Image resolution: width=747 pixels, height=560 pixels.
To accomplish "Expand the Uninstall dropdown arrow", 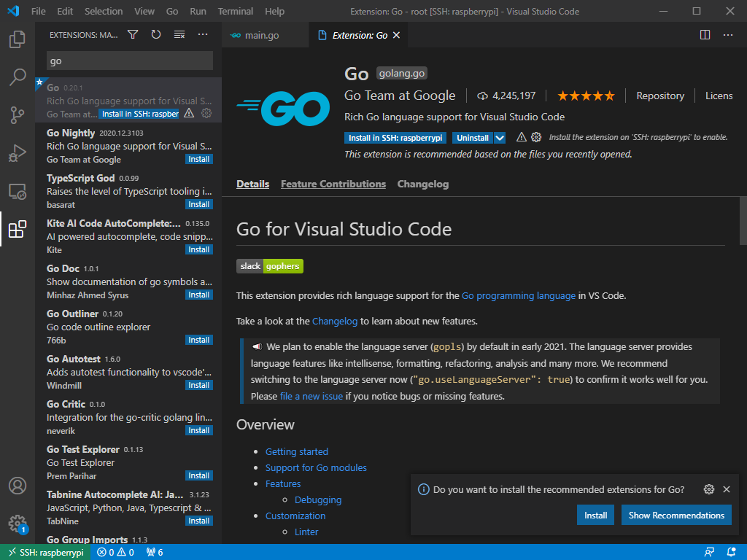I will click(500, 138).
